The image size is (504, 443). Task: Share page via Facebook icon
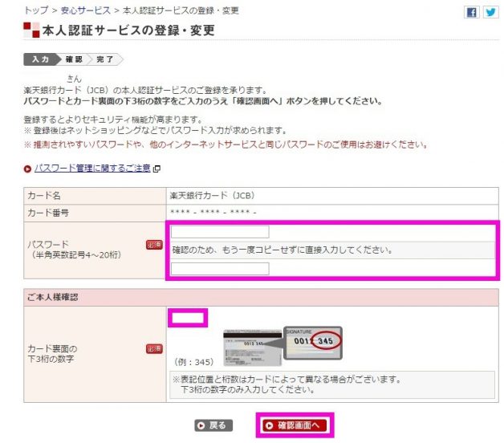(472, 13)
